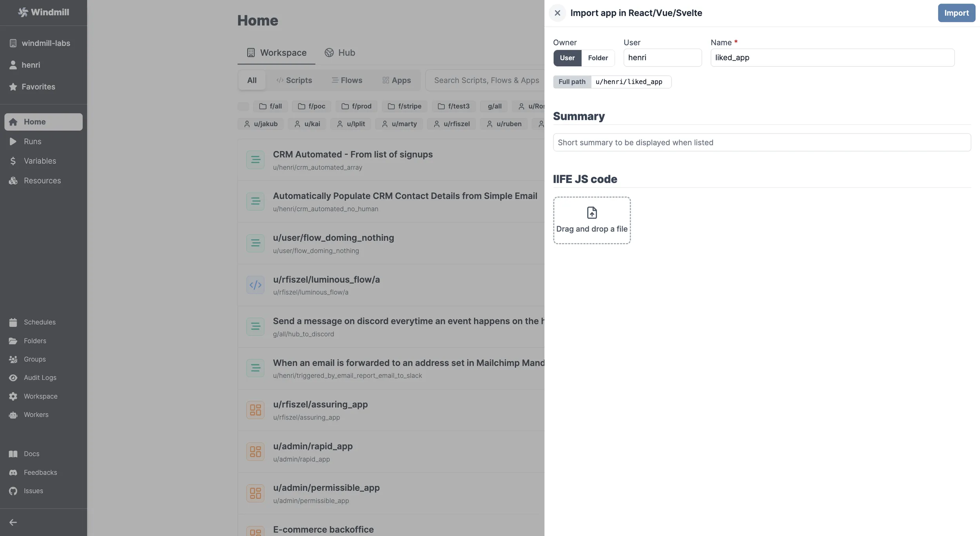Select Variables in the sidebar

pyautogui.click(x=40, y=161)
